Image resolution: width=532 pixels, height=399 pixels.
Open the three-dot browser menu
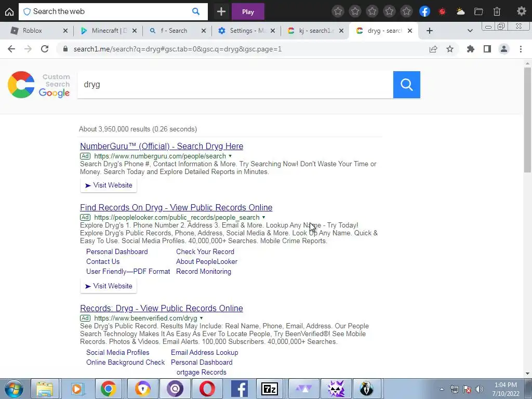[521, 49]
